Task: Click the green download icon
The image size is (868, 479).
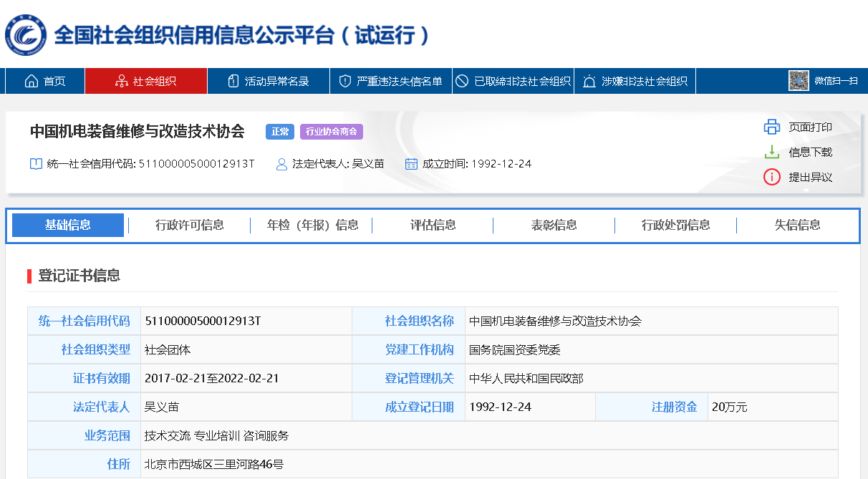Action: point(771,152)
